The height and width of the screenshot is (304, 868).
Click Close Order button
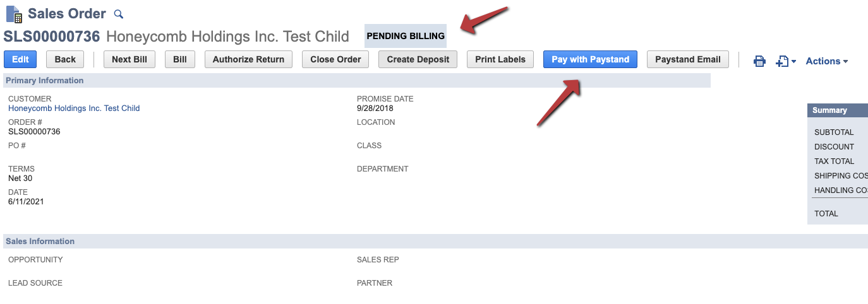(x=335, y=59)
